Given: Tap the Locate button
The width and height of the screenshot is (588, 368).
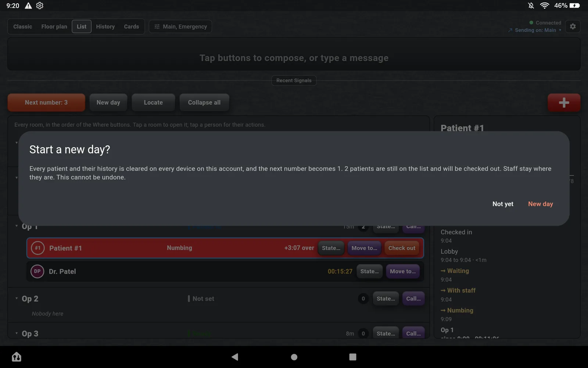Looking at the screenshot, I should point(153,103).
